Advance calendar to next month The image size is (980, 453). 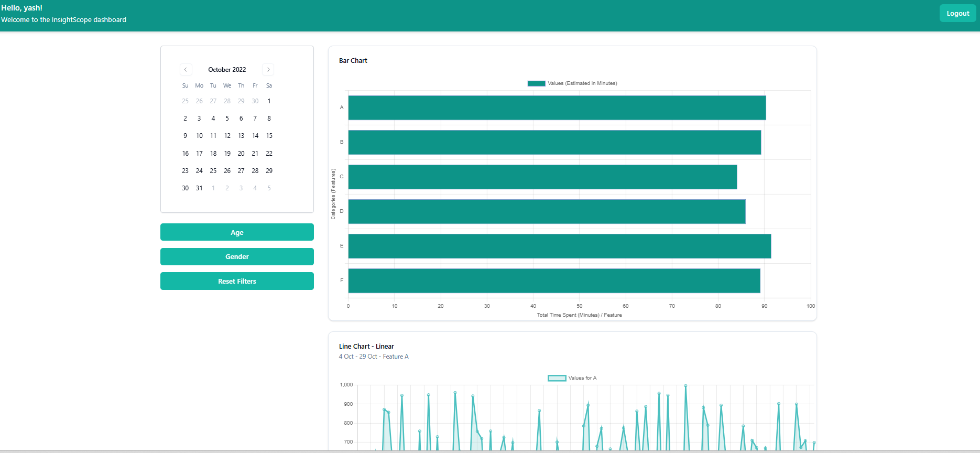coord(268,70)
